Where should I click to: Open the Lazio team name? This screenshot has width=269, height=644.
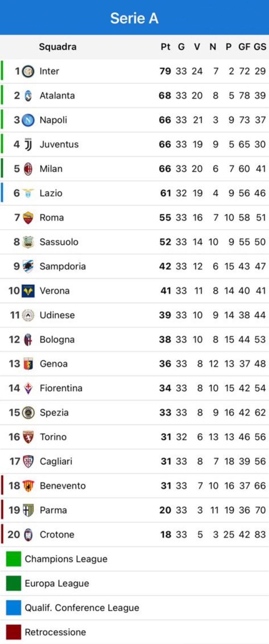coord(51,193)
